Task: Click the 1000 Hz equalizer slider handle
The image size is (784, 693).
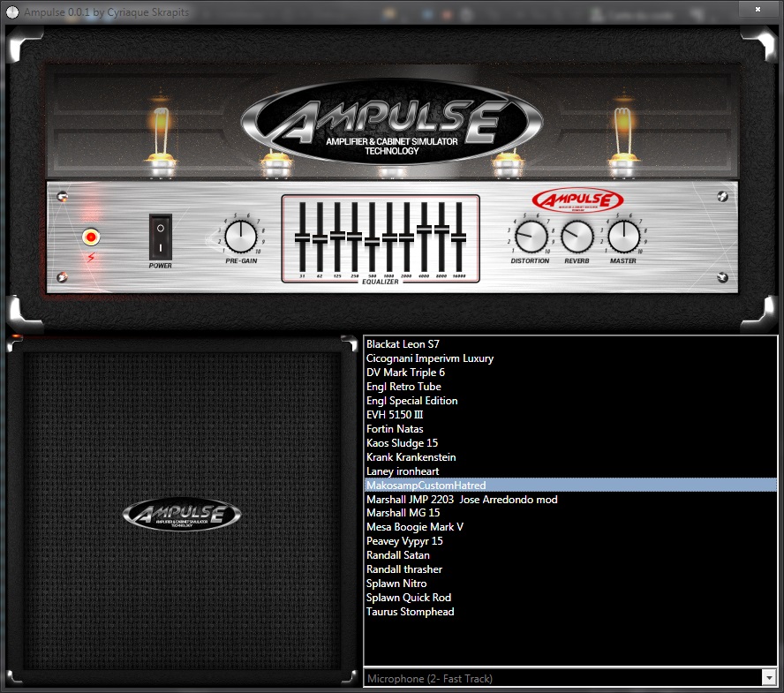Action: (x=389, y=238)
